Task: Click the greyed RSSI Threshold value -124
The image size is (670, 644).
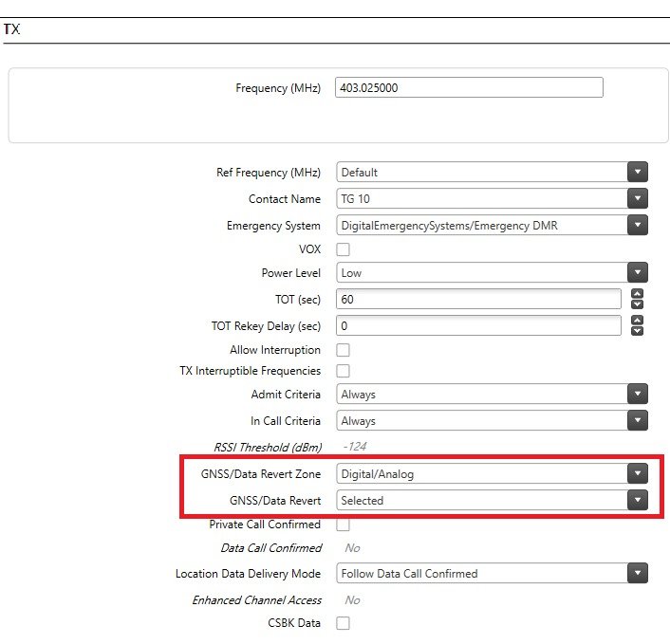Action: coord(355,447)
